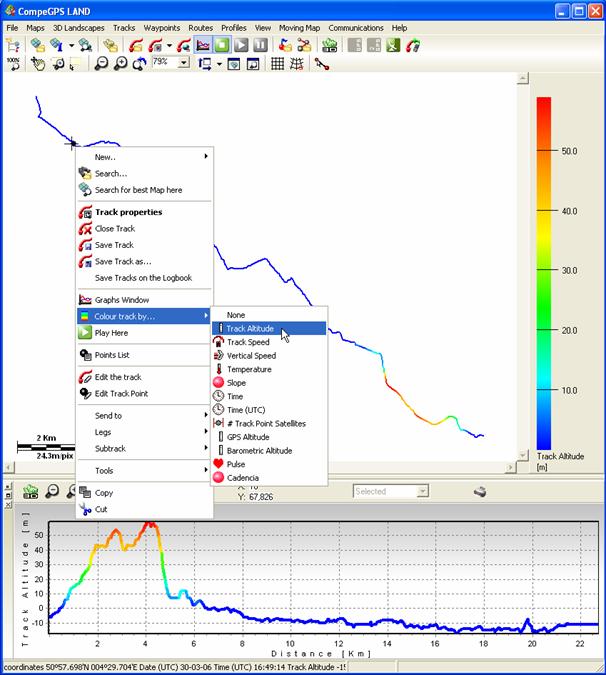Click the rotate map icon
This screenshot has height=675, width=606.
tap(139, 64)
